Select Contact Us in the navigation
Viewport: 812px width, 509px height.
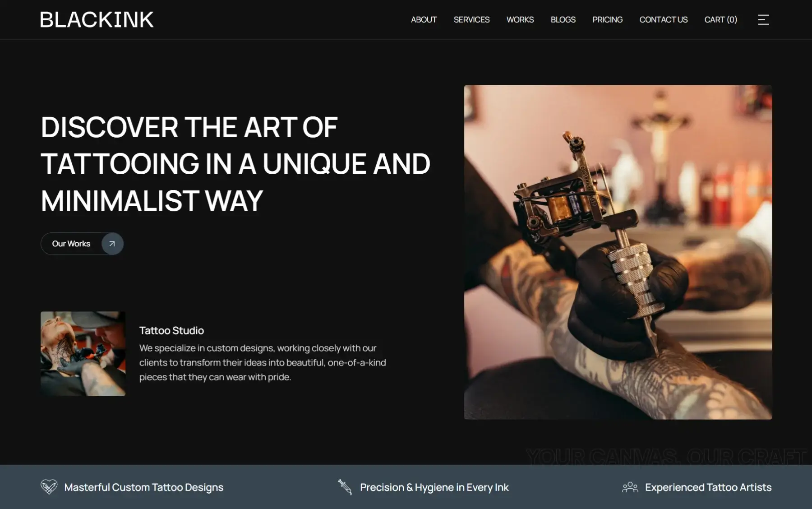pos(664,20)
